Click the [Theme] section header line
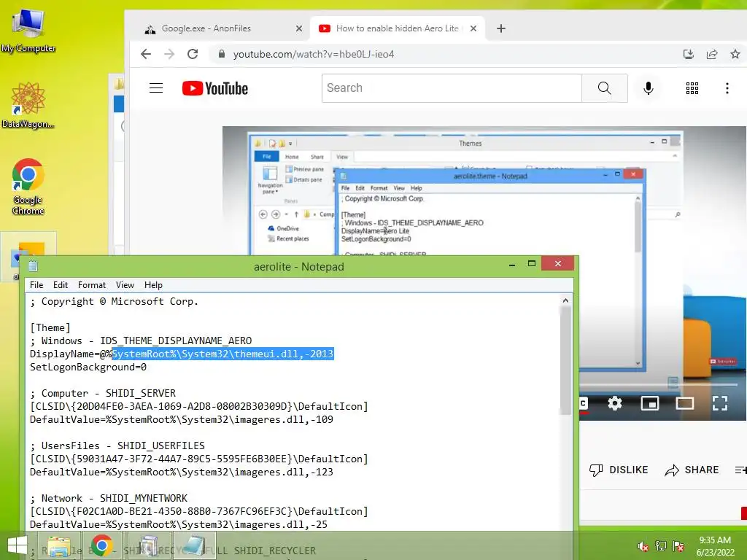 50,327
